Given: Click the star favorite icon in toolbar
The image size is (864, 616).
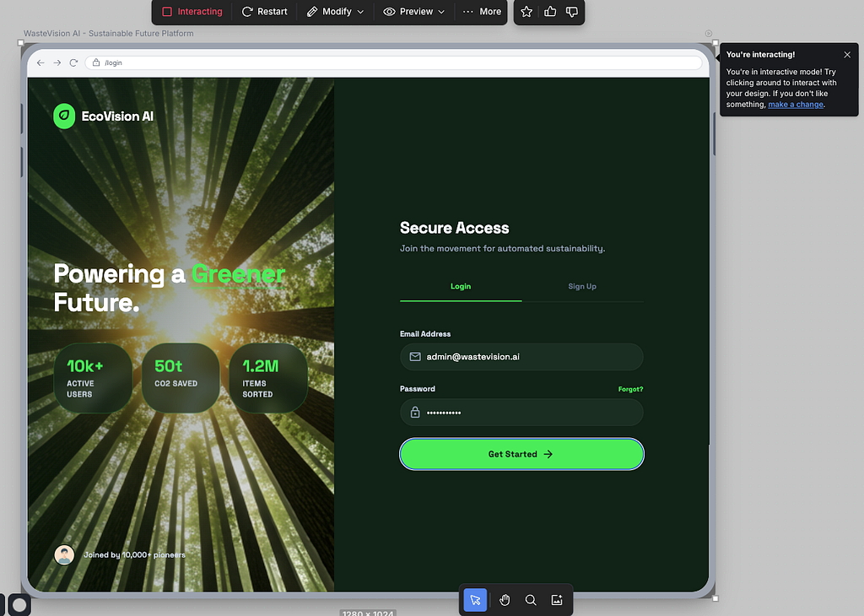Looking at the screenshot, I should click(526, 12).
